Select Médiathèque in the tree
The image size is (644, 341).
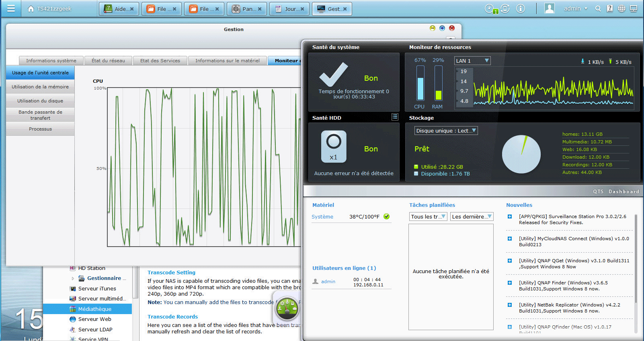87,309
